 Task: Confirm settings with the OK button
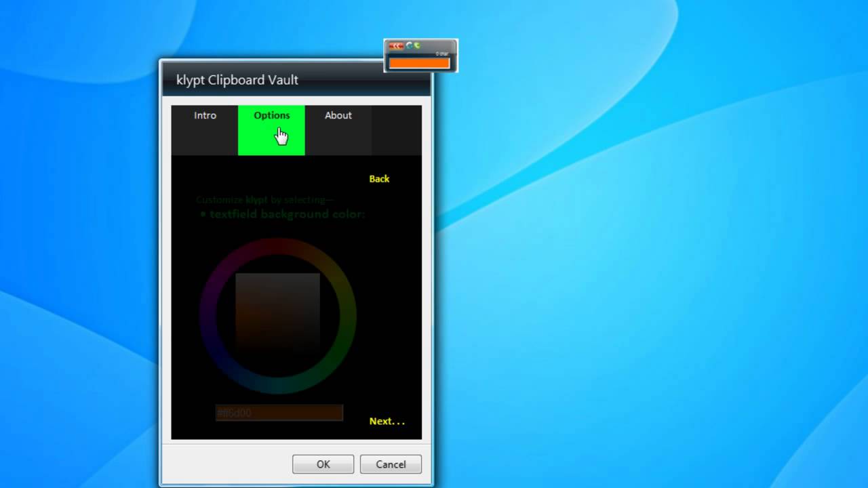pyautogui.click(x=323, y=464)
